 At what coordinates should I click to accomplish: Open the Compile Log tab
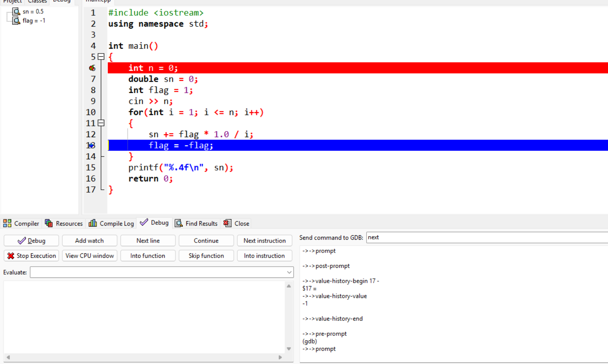[x=111, y=223]
